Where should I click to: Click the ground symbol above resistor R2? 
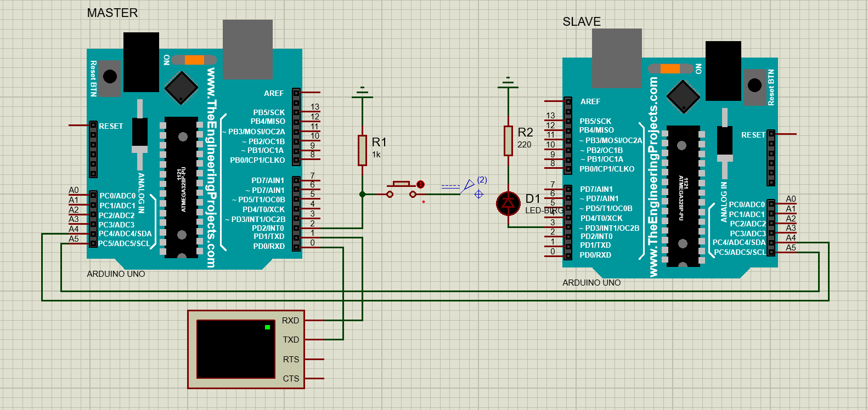pos(508,83)
